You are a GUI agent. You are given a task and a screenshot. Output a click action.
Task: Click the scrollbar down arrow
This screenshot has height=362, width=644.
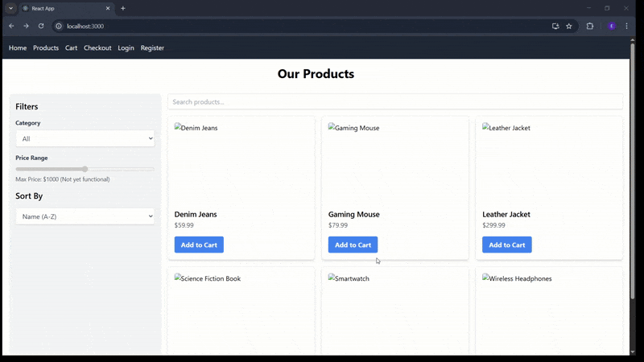[633, 352]
